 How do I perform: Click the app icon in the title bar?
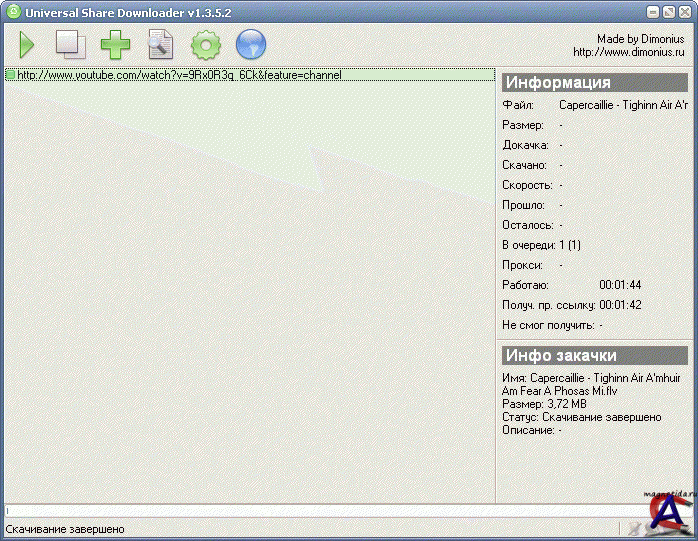pyautogui.click(x=13, y=11)
